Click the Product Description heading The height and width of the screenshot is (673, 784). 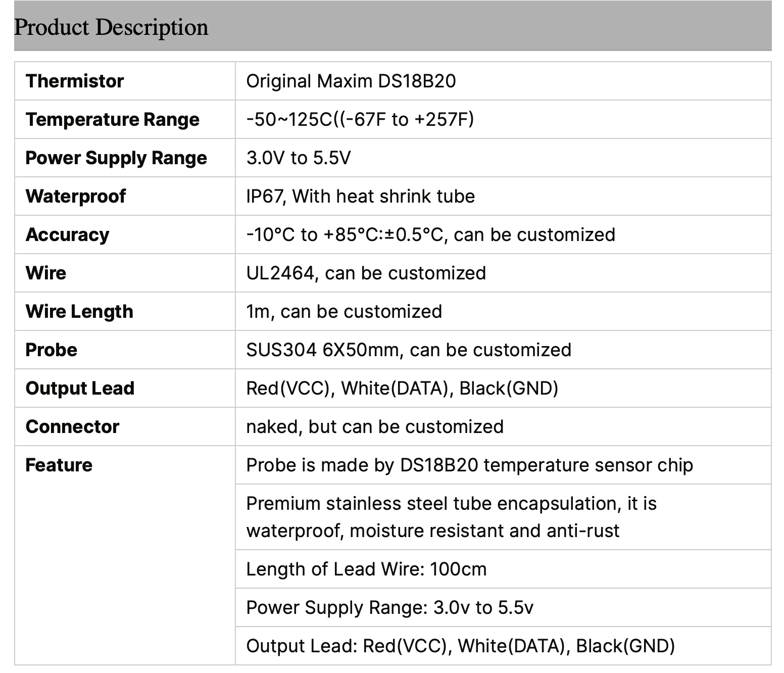coord(111,27)
